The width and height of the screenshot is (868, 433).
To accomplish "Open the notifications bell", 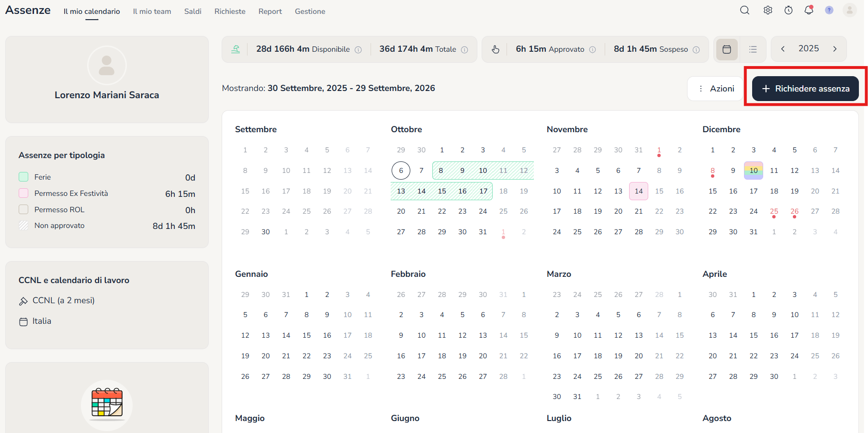I will 809,11.
